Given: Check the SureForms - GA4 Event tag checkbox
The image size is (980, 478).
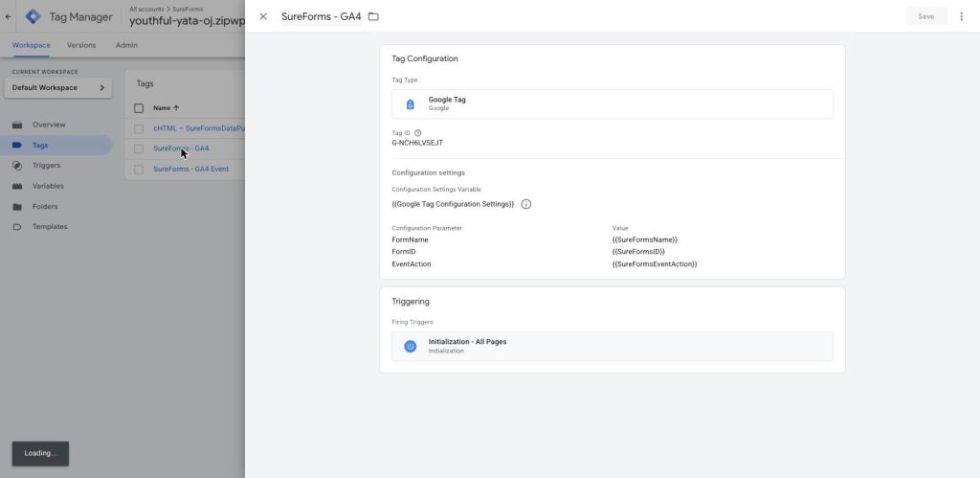Looking at the screenshot, I should tap(139, 170).
